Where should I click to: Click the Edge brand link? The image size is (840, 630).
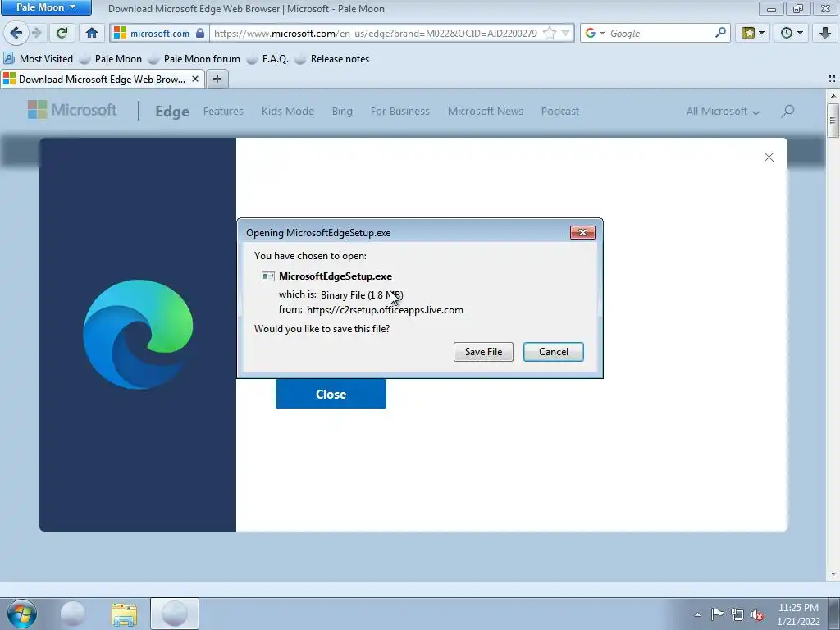pos(172,111)
